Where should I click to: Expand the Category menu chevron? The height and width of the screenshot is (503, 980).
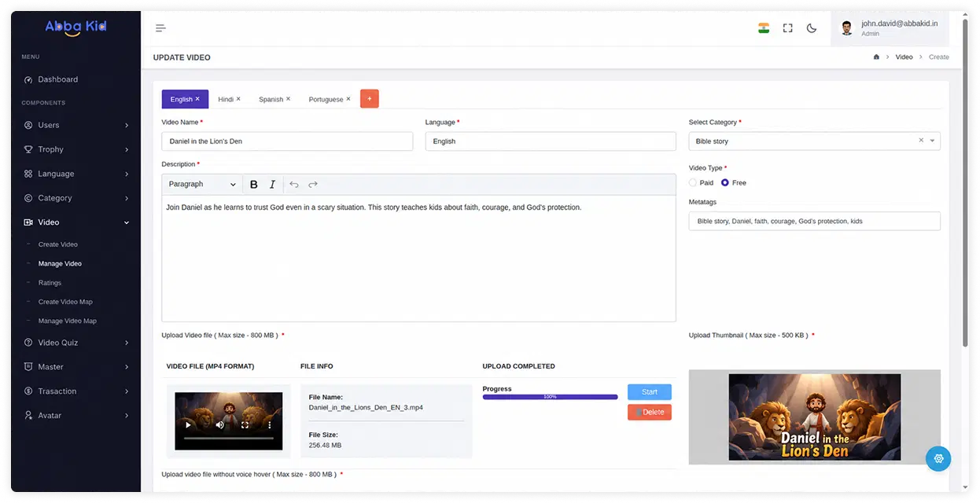click(x=127, y=198)
